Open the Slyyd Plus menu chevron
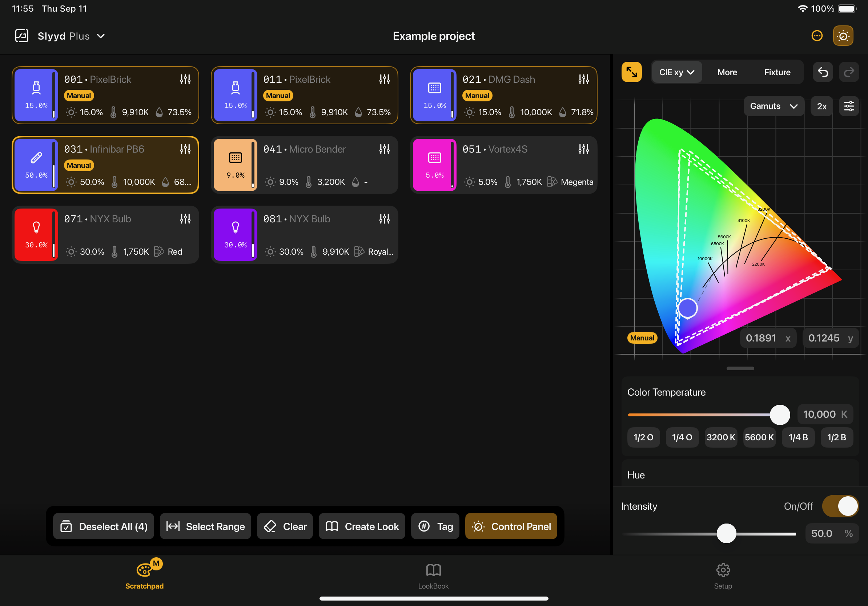The width and height of the screenshot is (868, 606). pos(101,36)
